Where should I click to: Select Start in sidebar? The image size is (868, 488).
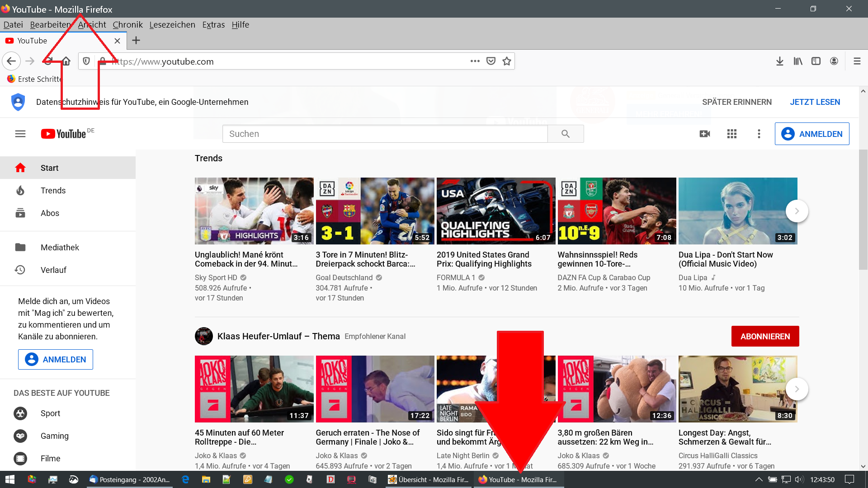(68, 168)
